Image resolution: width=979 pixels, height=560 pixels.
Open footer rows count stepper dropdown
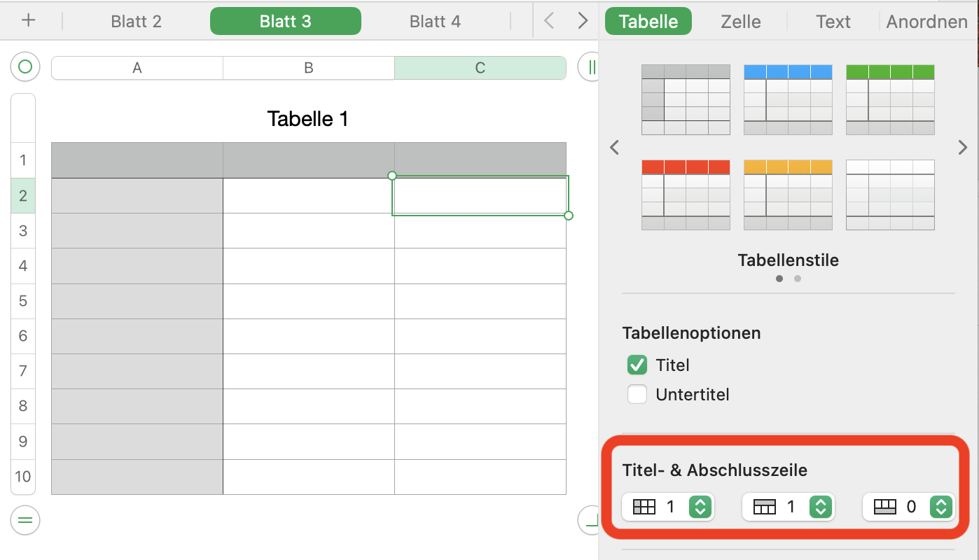click(x=941, y=507)
